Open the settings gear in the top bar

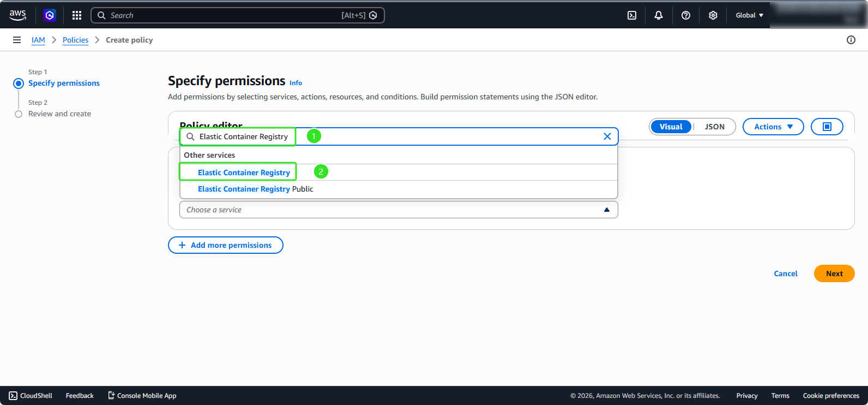click(713, 15)
